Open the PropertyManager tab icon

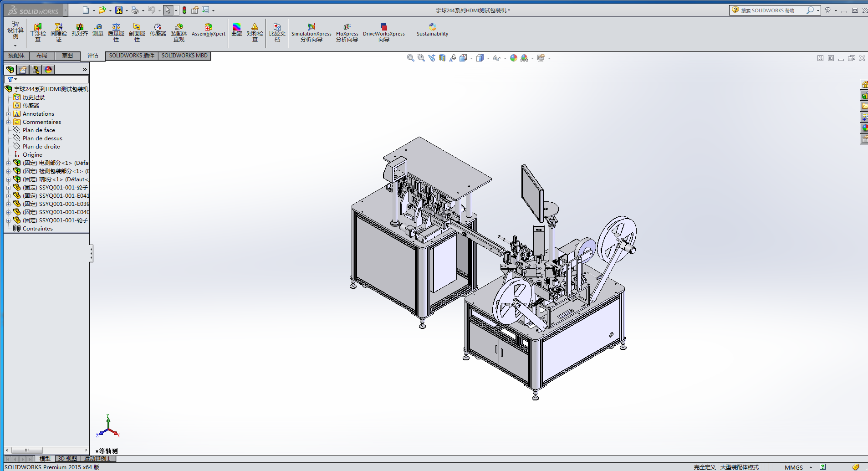23,70
